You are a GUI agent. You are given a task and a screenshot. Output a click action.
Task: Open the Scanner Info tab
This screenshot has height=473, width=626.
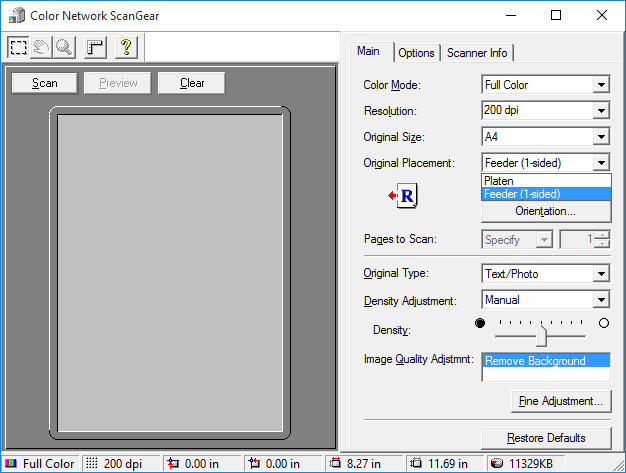(x=477, y=53)
